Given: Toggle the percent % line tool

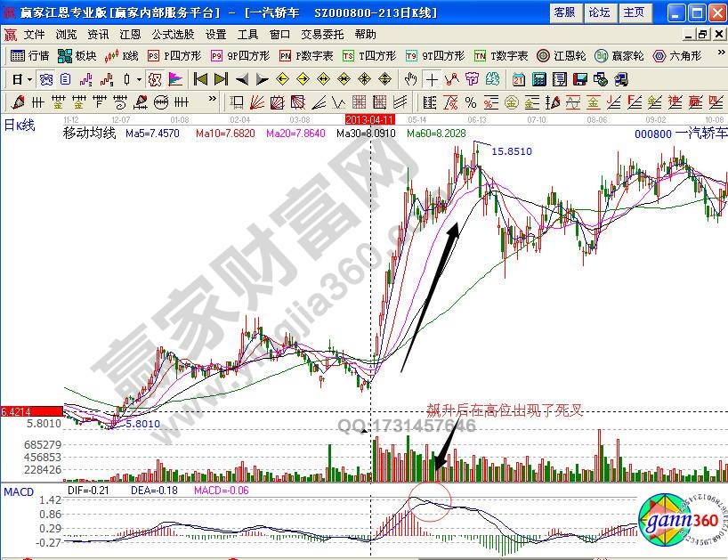Looking at the screenshot, I should [x=470, y=101].
